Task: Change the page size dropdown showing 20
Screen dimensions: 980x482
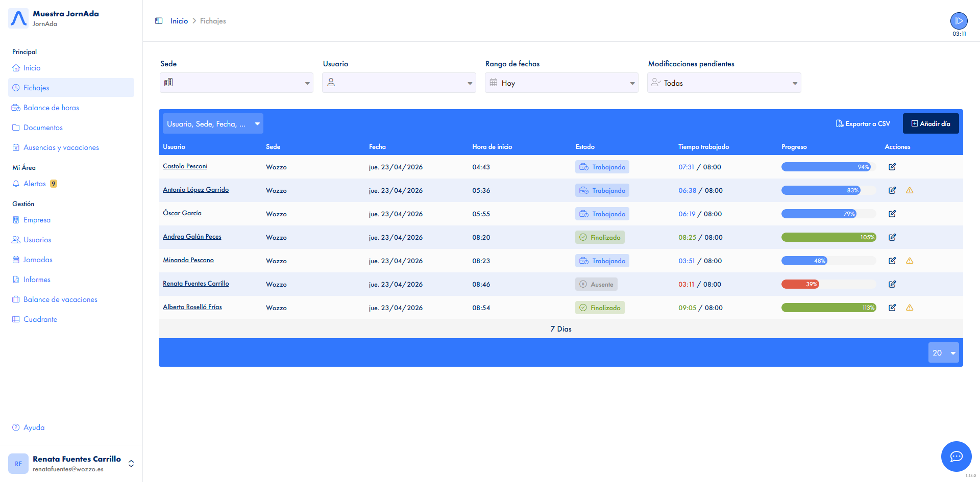Action: [943, 352]
